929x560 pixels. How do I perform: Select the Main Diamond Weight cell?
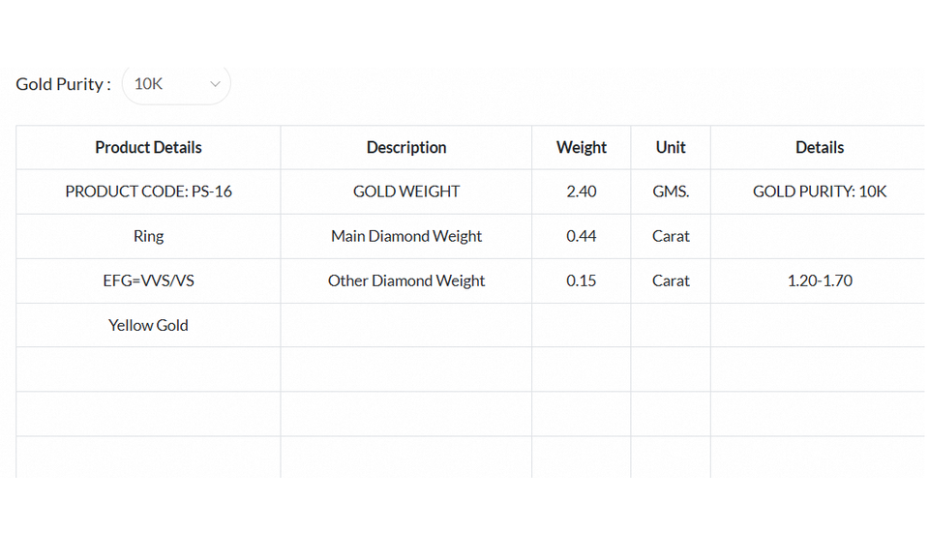[x=406, y=236]
